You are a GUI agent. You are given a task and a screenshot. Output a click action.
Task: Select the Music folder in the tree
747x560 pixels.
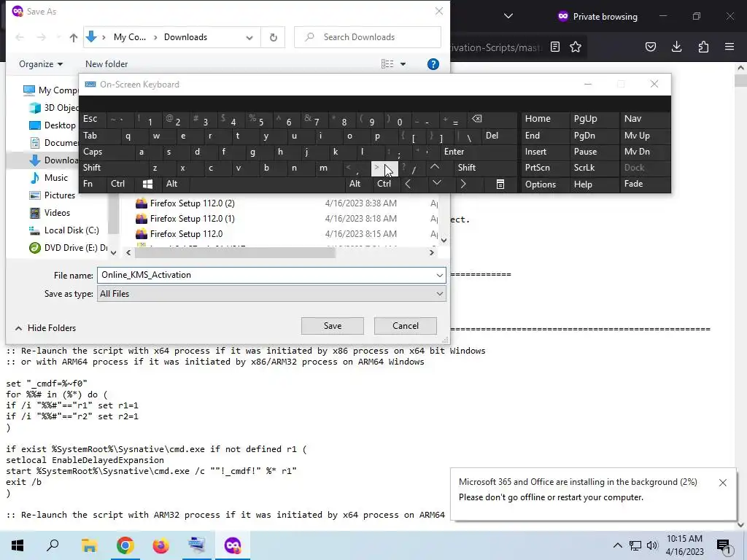pyautogui.click(x=55, y=178)
